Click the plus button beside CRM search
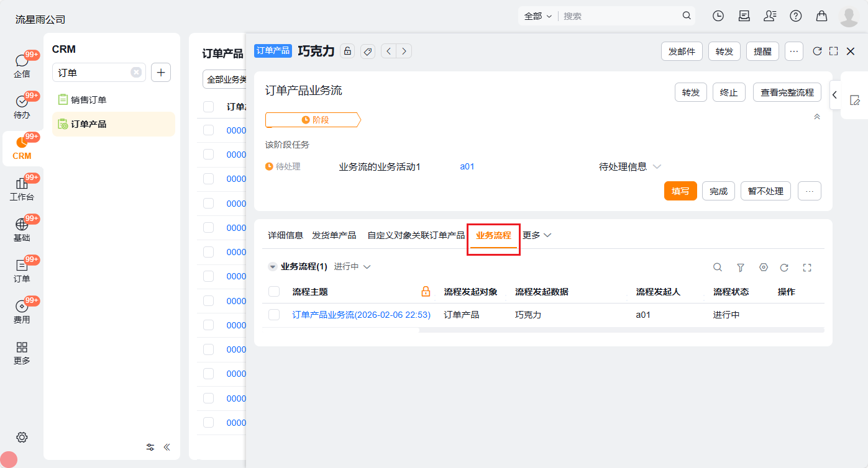Screen dimensions: 868x468 (161, 73)
